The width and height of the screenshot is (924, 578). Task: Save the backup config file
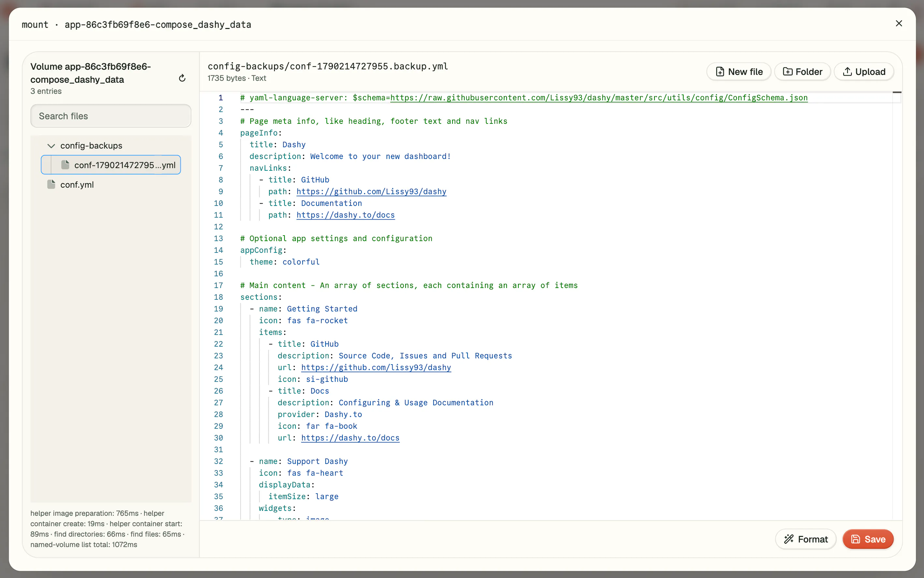pos(868,539)
